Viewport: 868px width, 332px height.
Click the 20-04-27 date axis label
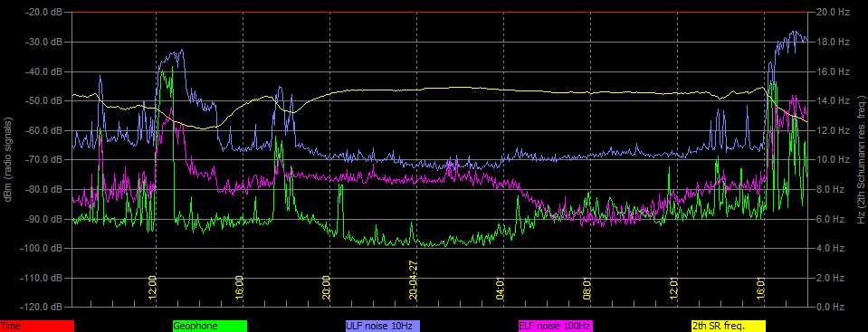coord(413,280)
